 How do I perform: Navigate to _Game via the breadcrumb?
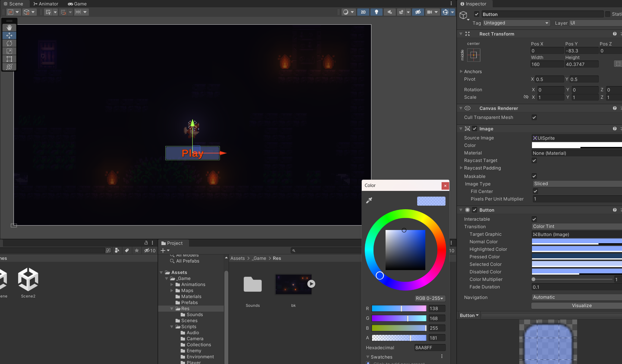tap(258, 258)
